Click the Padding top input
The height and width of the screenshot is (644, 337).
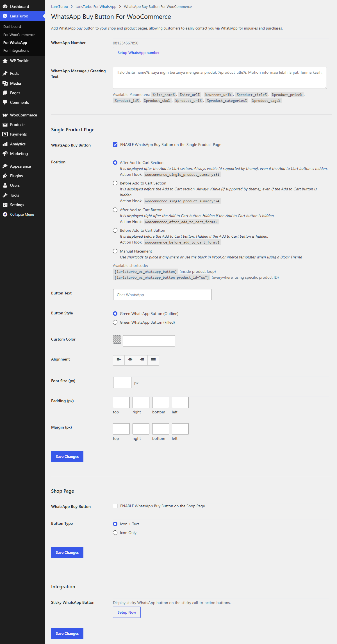(121, 402)
